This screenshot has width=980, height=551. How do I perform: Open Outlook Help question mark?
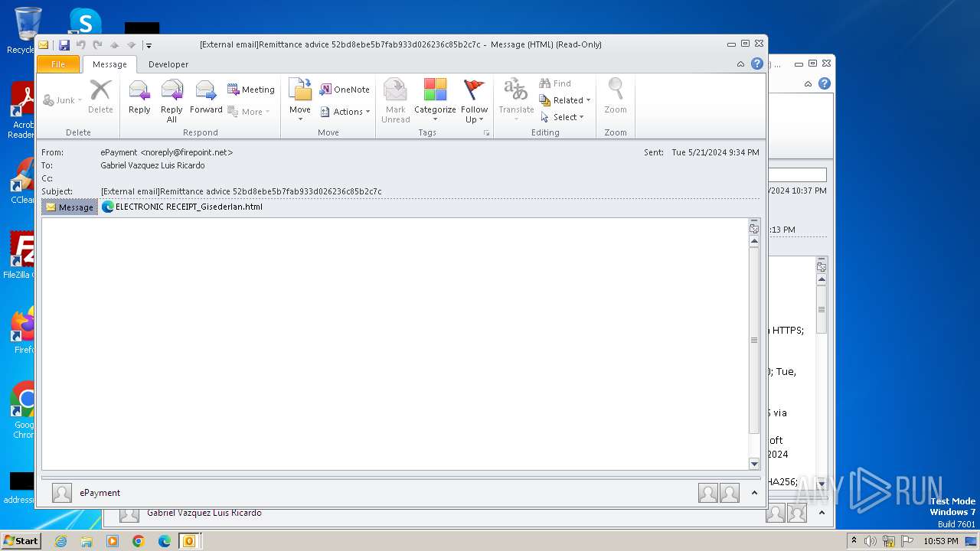click(757, 64)
